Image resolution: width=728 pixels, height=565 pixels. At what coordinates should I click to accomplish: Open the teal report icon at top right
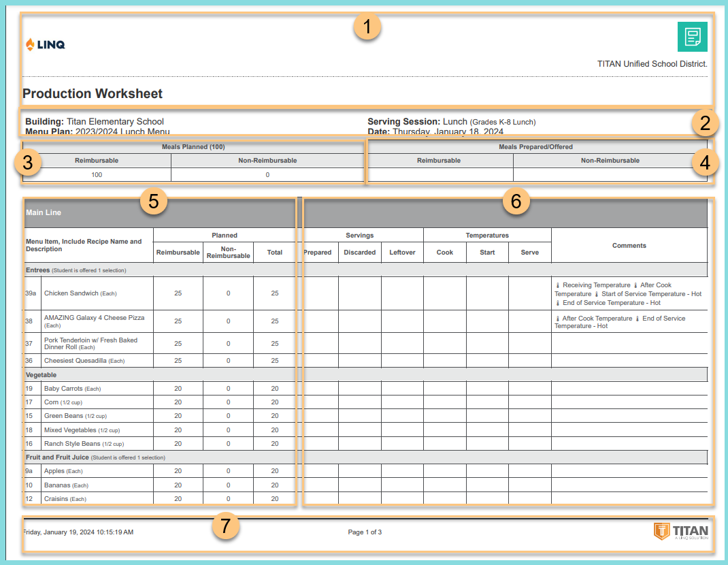692,37
